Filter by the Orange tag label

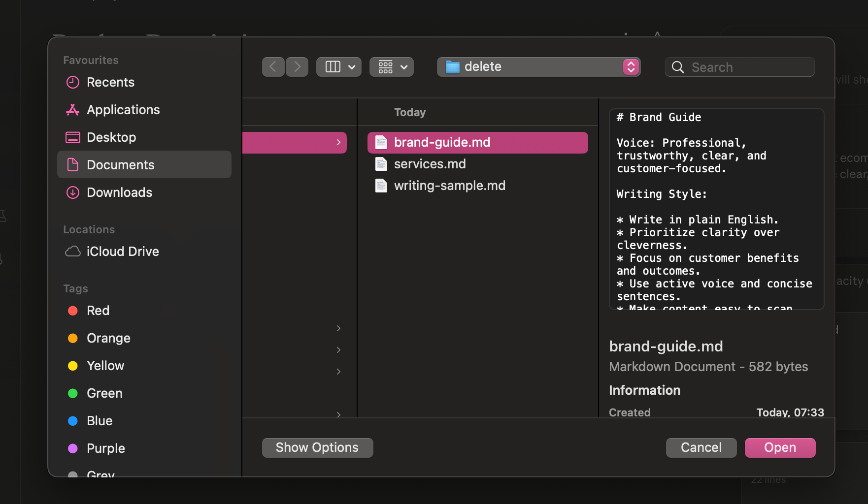tap(108, 338)
